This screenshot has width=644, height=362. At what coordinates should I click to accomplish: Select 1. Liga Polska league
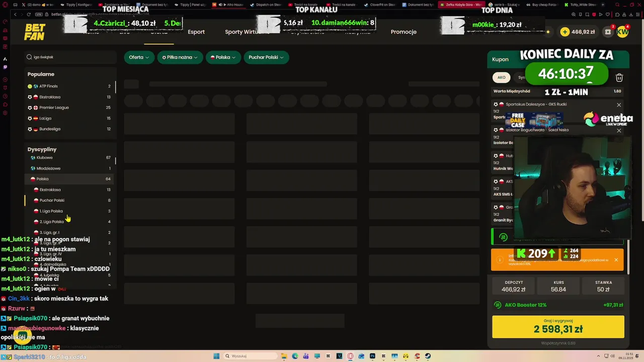click(69, 211)
